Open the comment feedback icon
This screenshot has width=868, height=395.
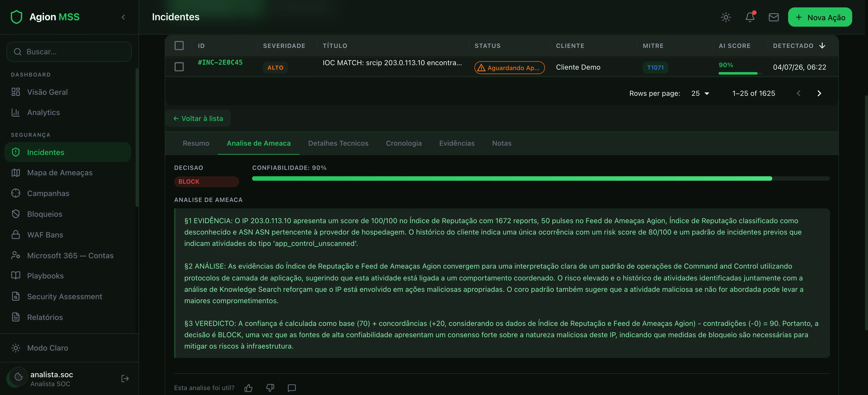pos(292,388)
